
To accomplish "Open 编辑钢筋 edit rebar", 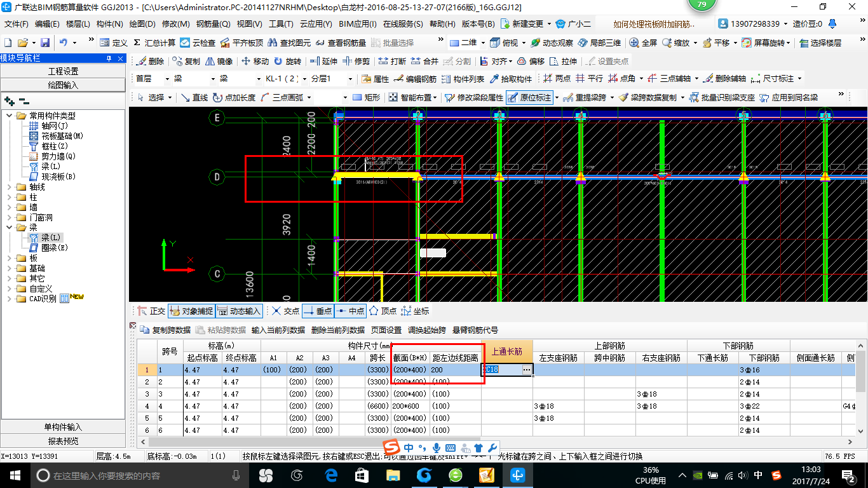I will click(416, 79).
